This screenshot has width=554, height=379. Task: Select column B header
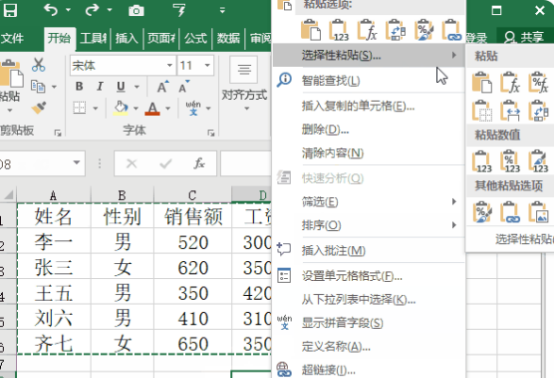(x=122, y=195)
